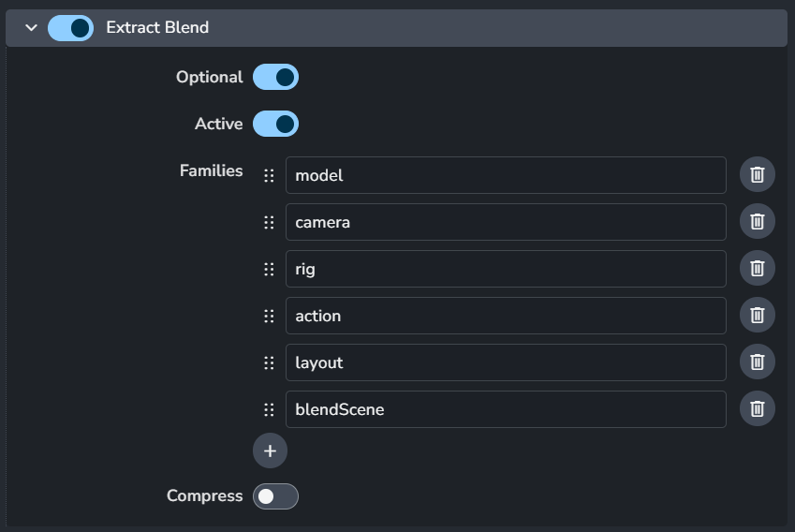Add a new family with plus button
This screenshot has height=532, width=795.
tap(270, 451)
